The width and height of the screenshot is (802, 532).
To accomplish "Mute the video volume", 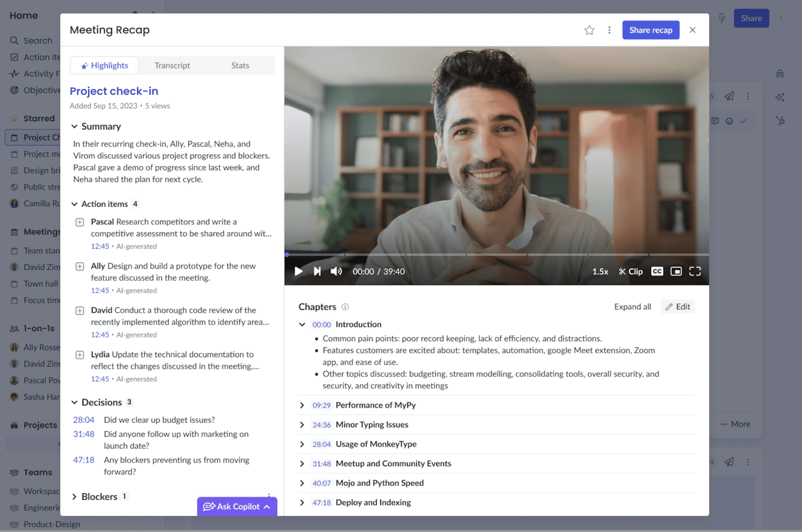I will click(336, 271).
